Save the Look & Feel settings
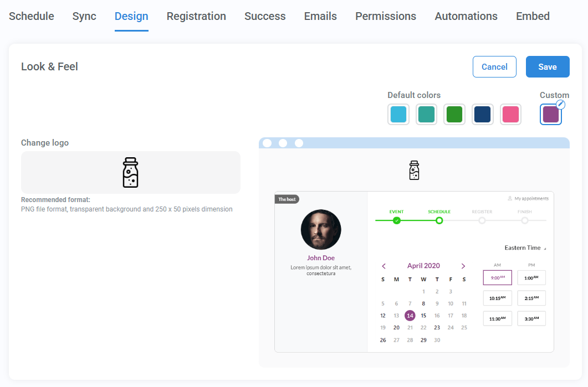588x387 pixels. (x=548, y=66)
